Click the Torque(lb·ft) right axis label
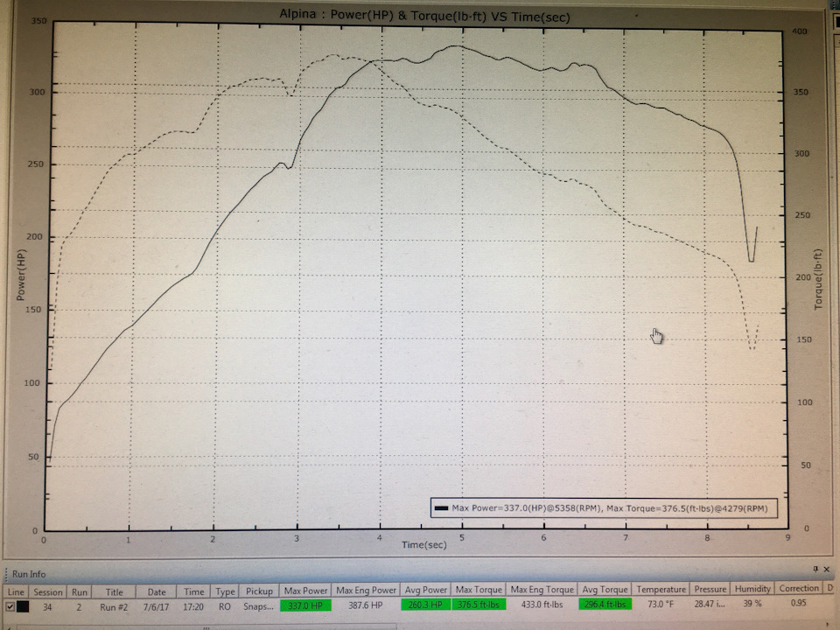The image size is (840, 630). click(818, 279)
